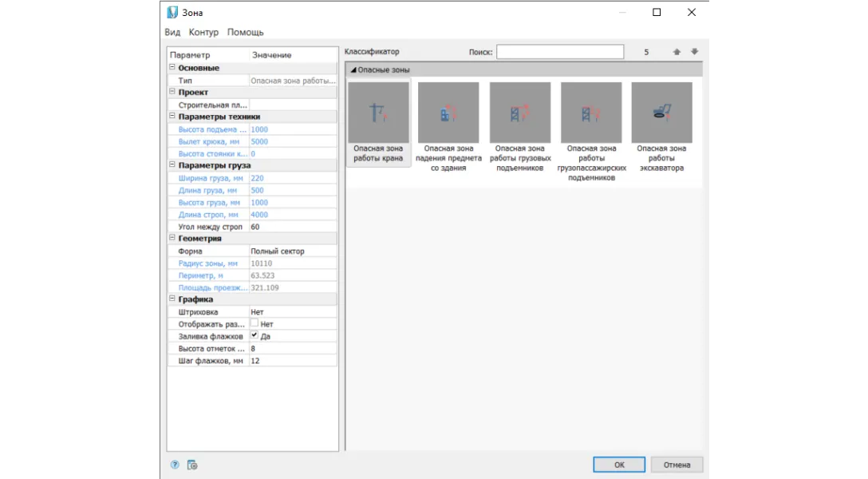The image size is (868, 479).
Task: Click the Отмена button
Action: (677, 465)
